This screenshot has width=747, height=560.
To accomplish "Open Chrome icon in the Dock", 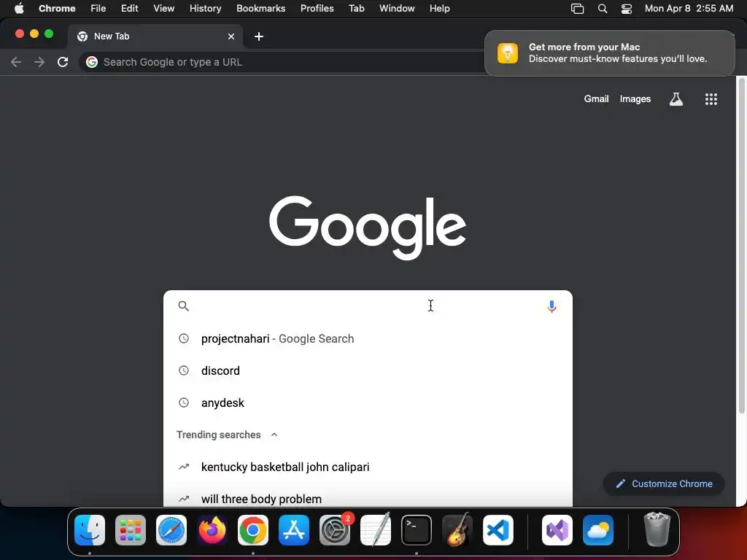I will (253, 530).
